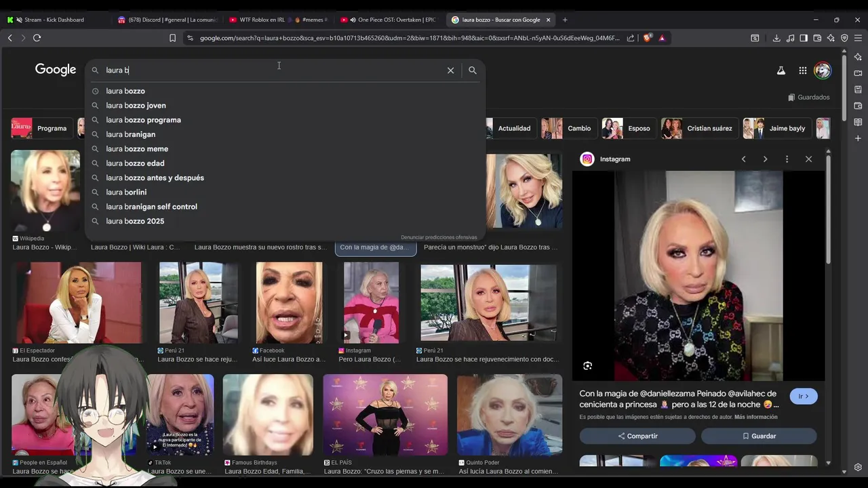Select the suggestion 'laura bozzo programa'

coord(285,120)
